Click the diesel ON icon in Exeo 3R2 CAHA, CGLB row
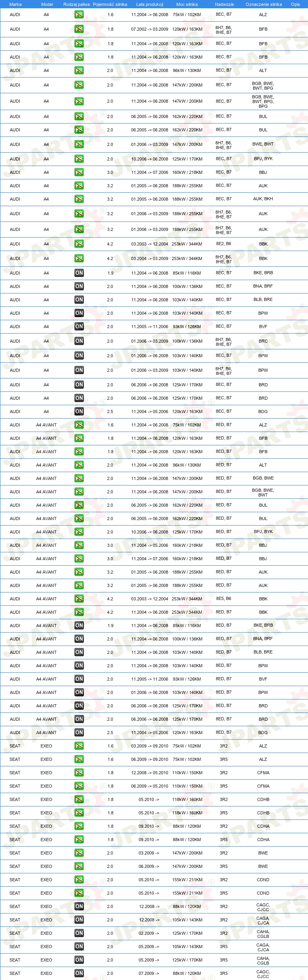Viewport: 308px width, 980px height. 79,933
